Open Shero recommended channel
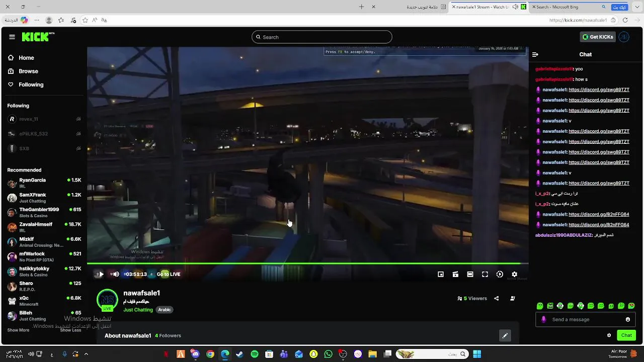 [44, 286]
